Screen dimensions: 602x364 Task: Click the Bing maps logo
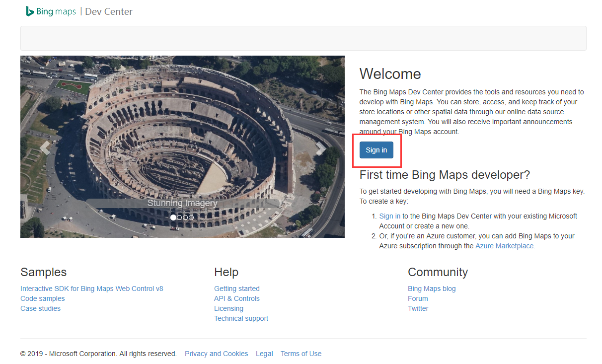pos(51,11)
